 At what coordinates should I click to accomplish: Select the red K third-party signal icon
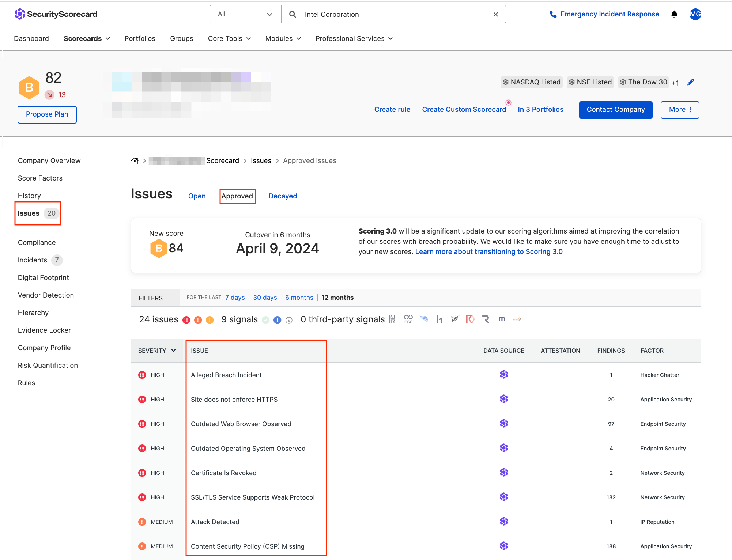pyautogui.click(x=470, y=319)
